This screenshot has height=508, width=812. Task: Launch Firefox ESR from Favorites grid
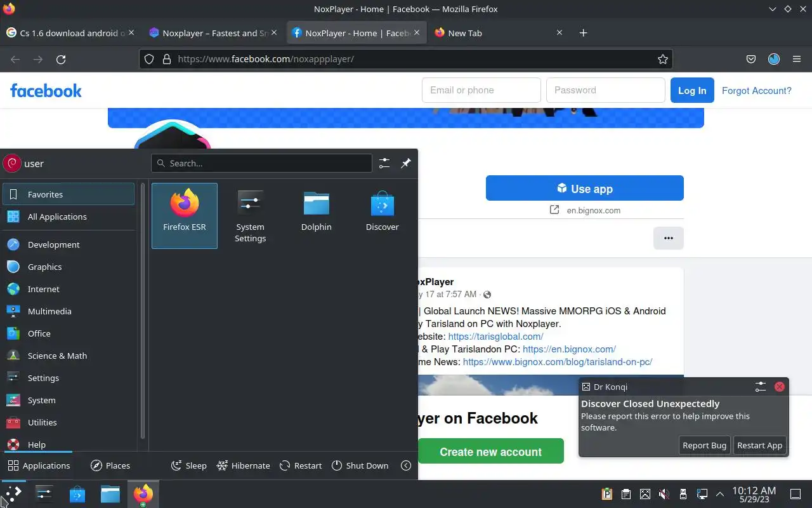click(x=185, y=216)
